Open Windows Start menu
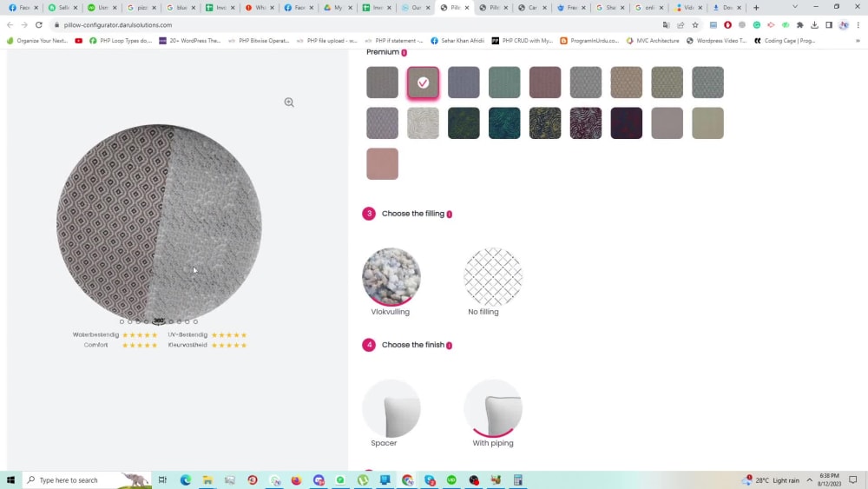The image size is (868, 489). pyautogui.click(x=10, y=480)
